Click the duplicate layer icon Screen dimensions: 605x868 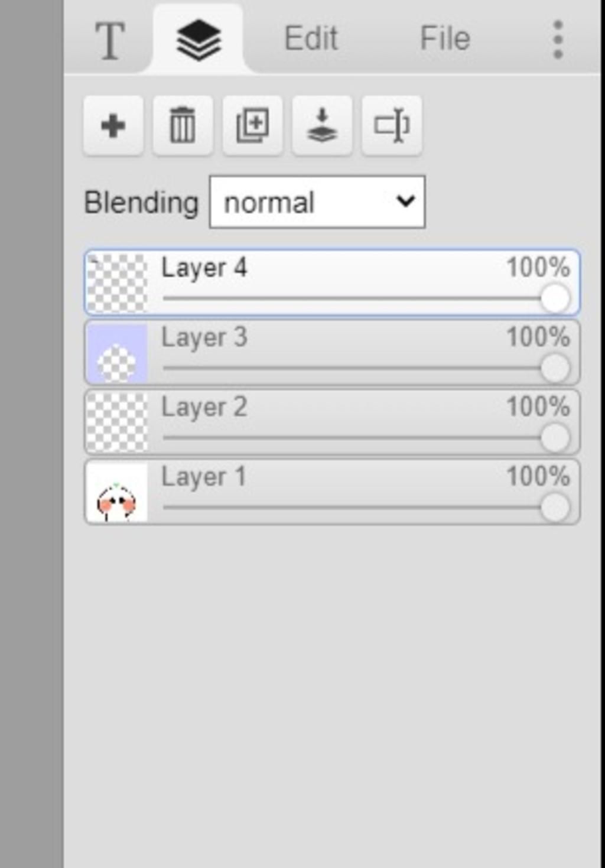tap(252, 126)
